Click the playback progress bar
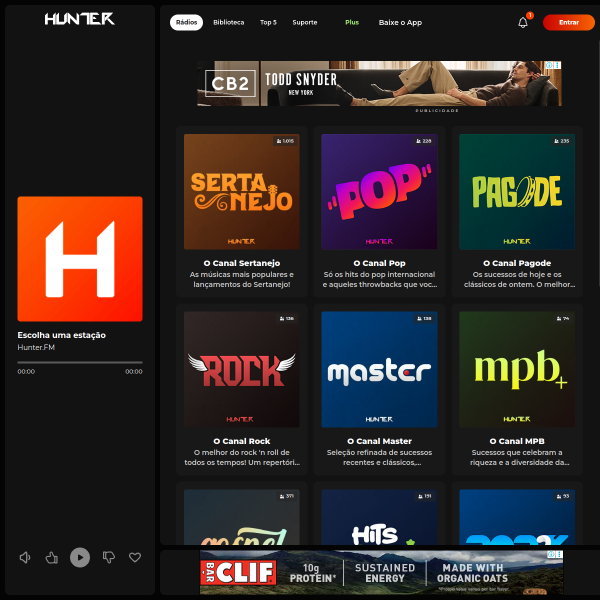 click(80, 362)
